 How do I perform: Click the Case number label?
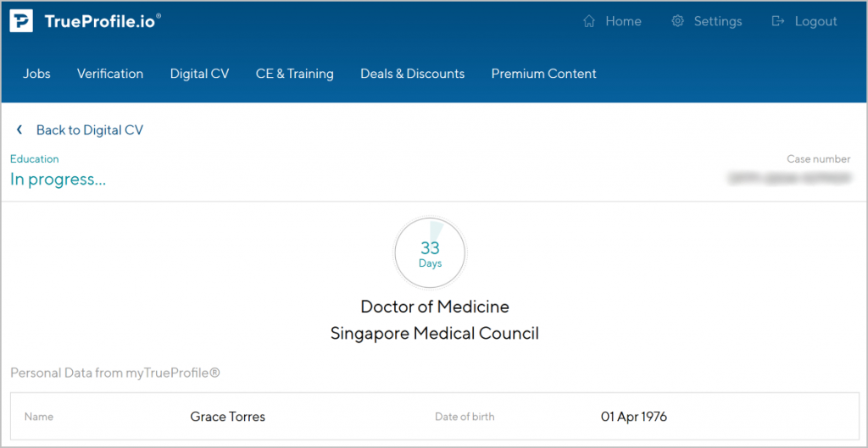point(819,159)
